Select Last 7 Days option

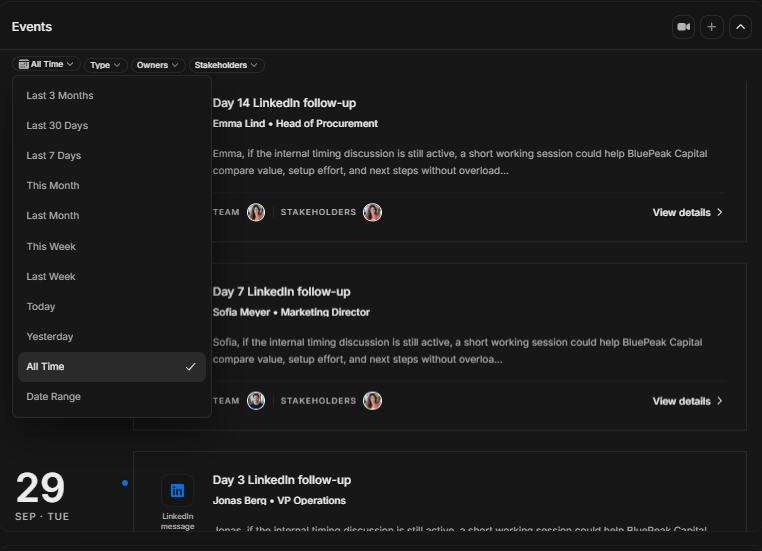click(112, 156)
